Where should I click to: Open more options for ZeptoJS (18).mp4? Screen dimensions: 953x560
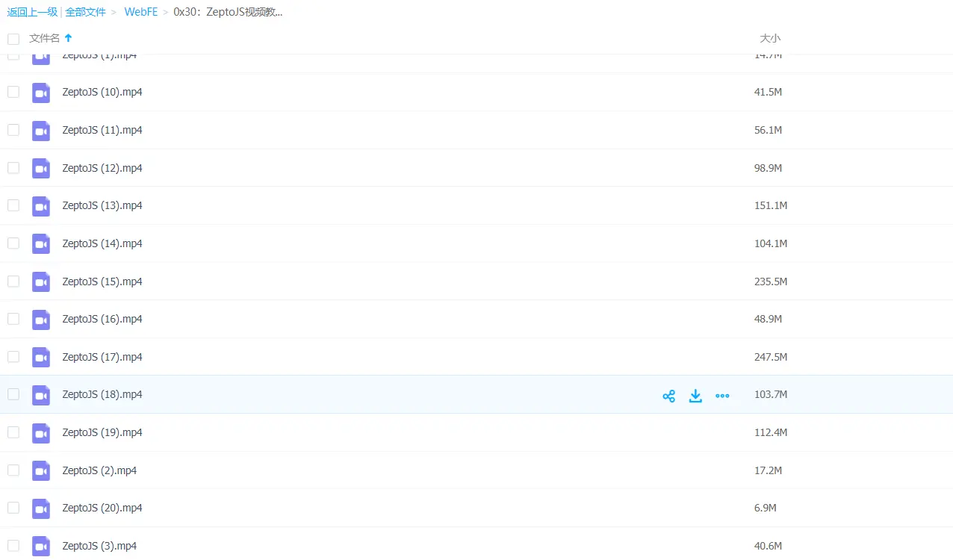click(x=722, y=396)
